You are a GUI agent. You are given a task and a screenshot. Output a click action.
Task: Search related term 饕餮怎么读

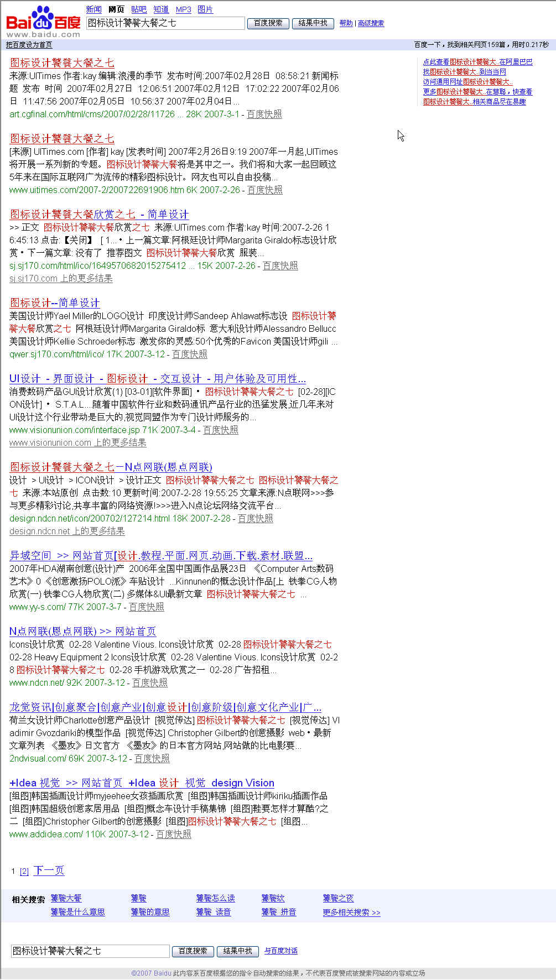[215, 898]
